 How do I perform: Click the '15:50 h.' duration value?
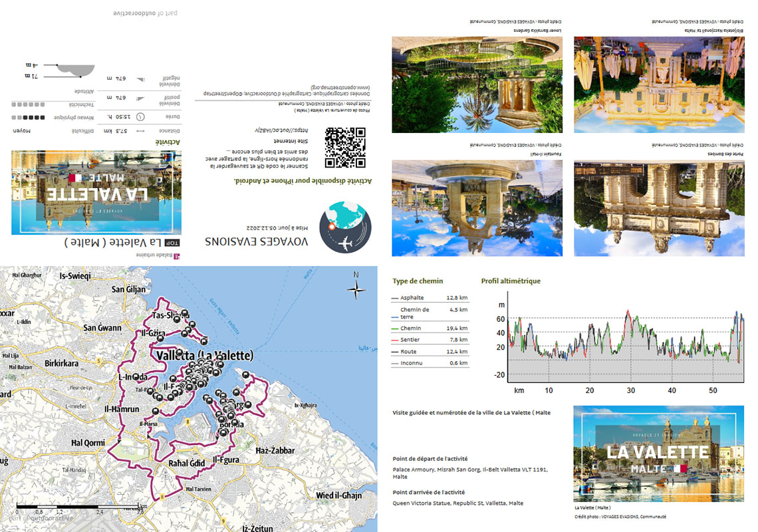click(119, 116)
